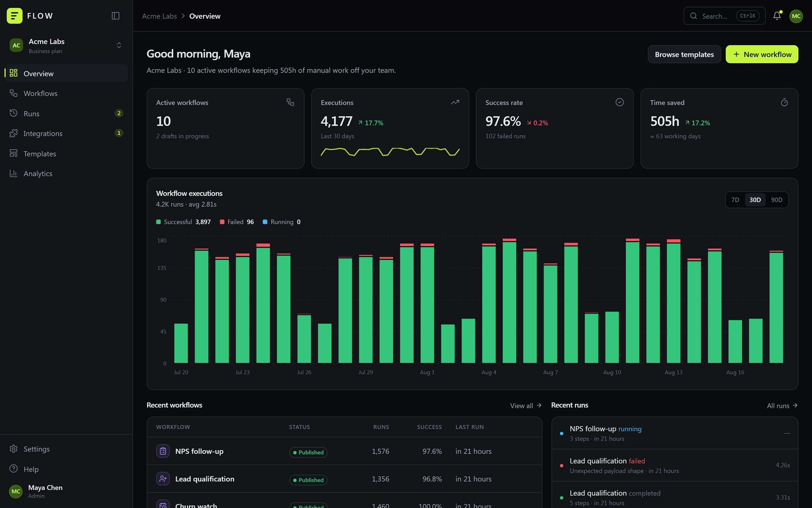
Task: Open Lead qualification workflow name
Action: click(x=205, y=479)
